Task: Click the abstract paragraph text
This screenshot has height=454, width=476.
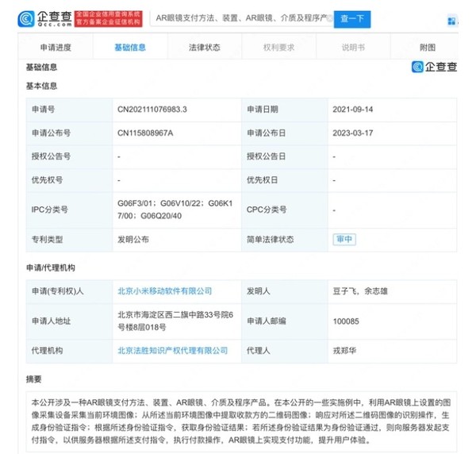Action: point(241,421)
